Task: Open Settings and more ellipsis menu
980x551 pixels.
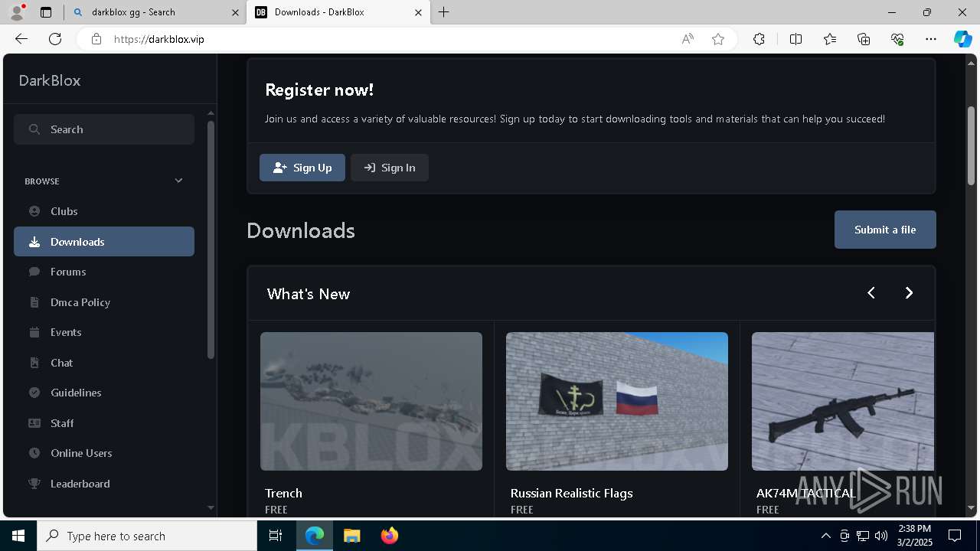Action: click(x=931, y=39)
